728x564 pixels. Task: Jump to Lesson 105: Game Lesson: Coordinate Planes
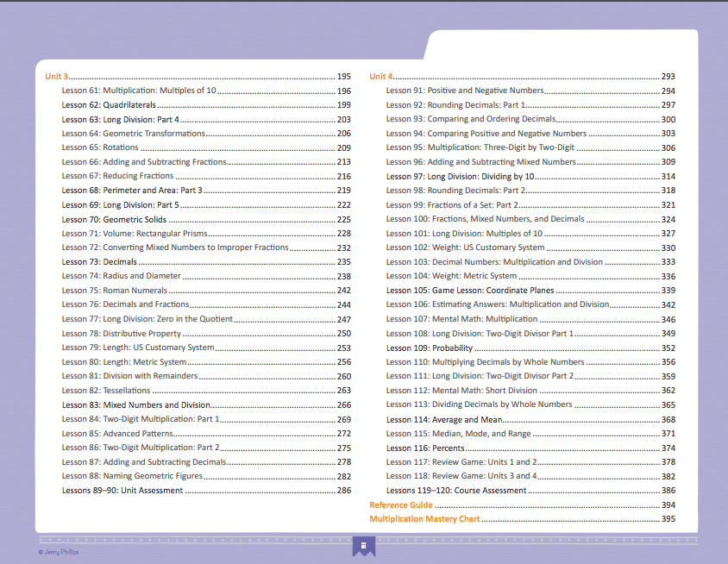(470, 291)
